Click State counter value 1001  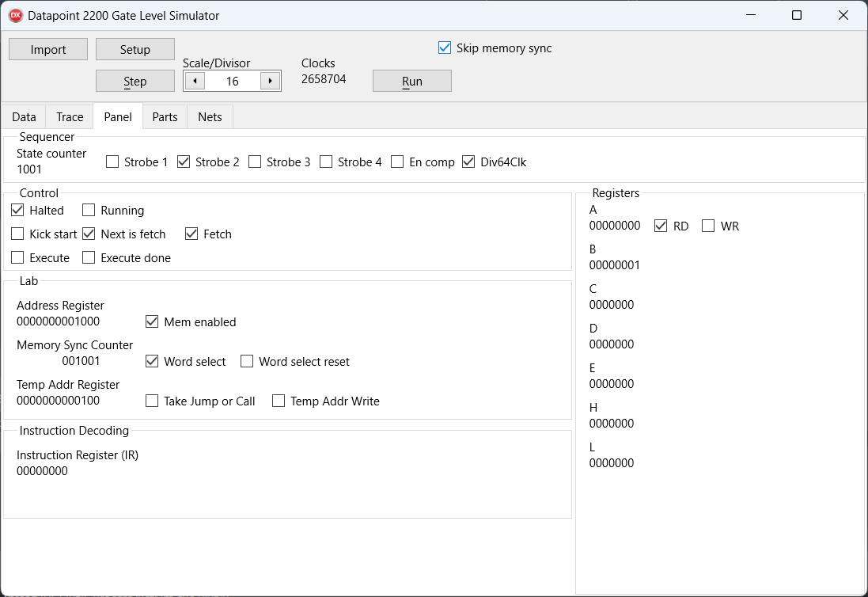(x=29, y=169)
